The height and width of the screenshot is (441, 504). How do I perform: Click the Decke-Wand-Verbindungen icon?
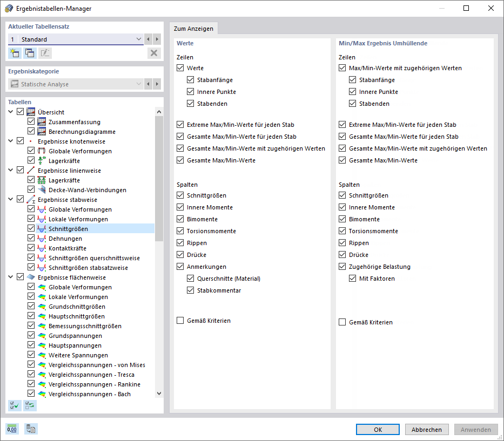[x=42, y=190]
